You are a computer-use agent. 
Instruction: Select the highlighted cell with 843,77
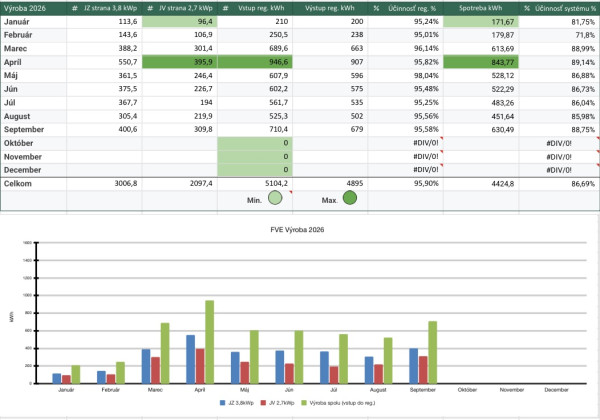[x=481, y=62]
